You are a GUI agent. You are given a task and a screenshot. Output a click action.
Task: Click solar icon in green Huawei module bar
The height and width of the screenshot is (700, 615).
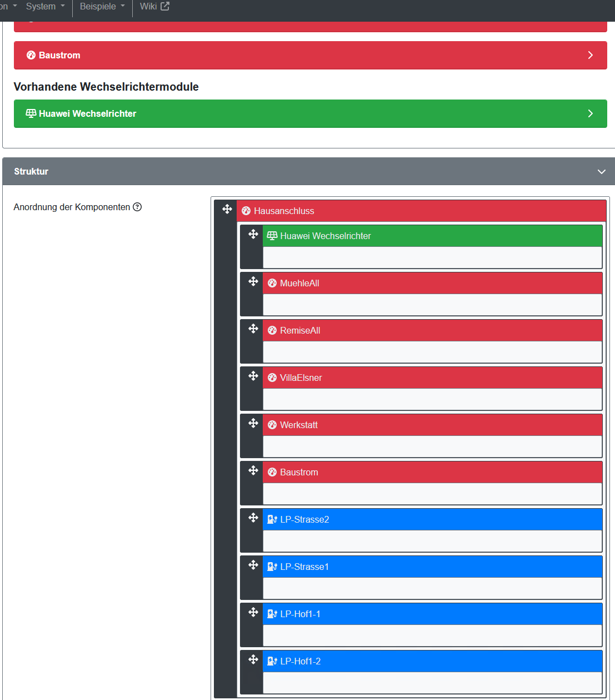click(31, 113)
